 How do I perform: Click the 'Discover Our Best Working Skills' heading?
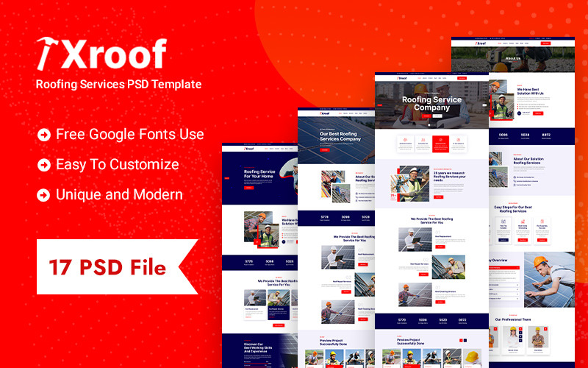(x=258, y=347)
